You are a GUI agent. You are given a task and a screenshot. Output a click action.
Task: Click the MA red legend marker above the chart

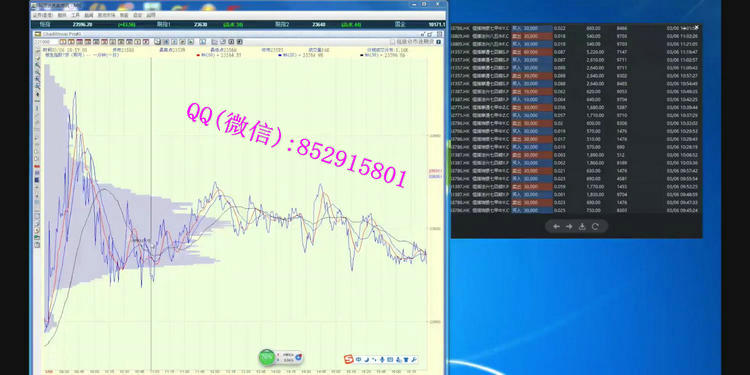(x=199, y=55)
